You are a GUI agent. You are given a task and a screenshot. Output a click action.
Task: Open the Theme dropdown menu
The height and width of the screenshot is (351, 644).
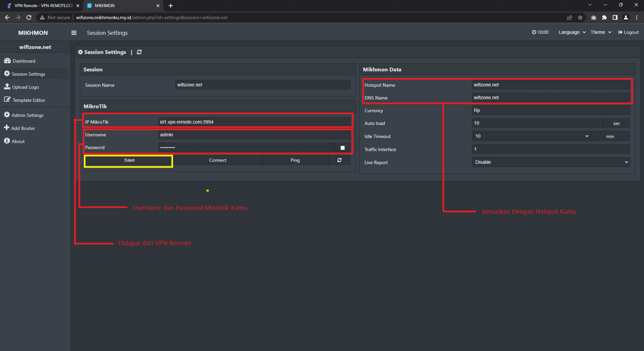600,32
